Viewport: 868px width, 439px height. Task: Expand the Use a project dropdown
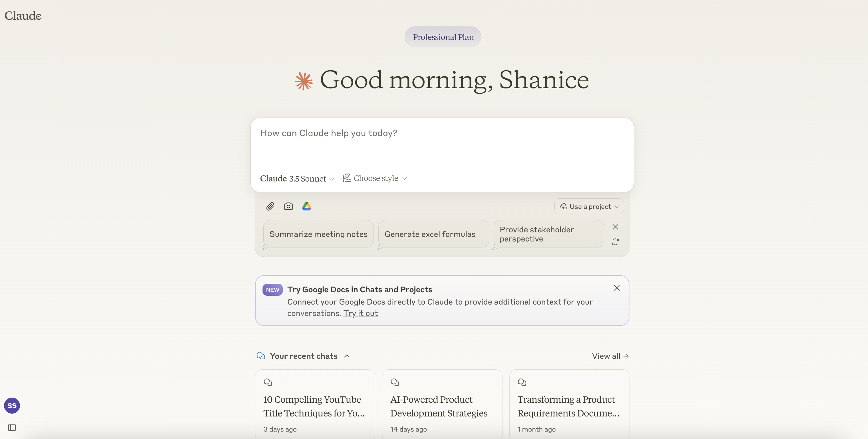point(589,206)
